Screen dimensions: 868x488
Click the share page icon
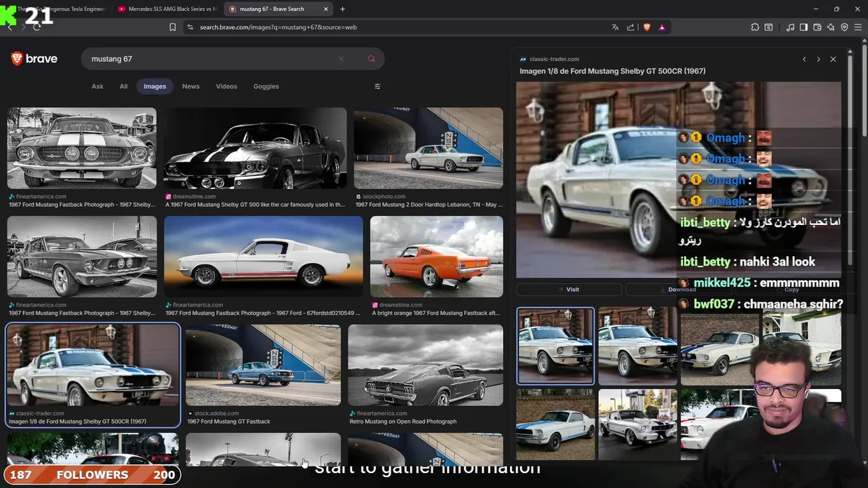[631, 27]
